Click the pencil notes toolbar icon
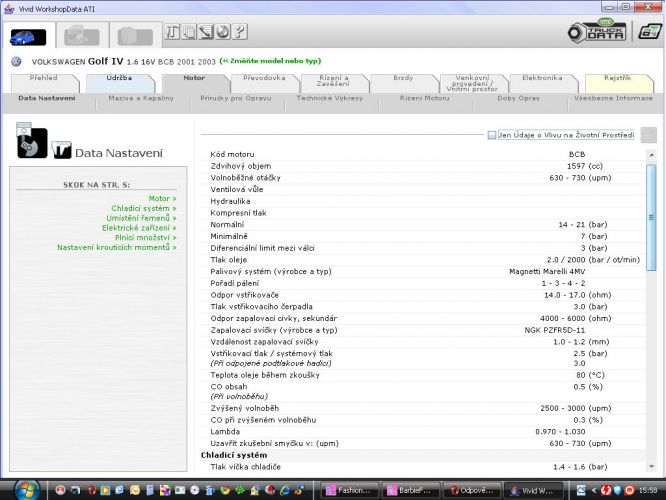 coord(206,32)
